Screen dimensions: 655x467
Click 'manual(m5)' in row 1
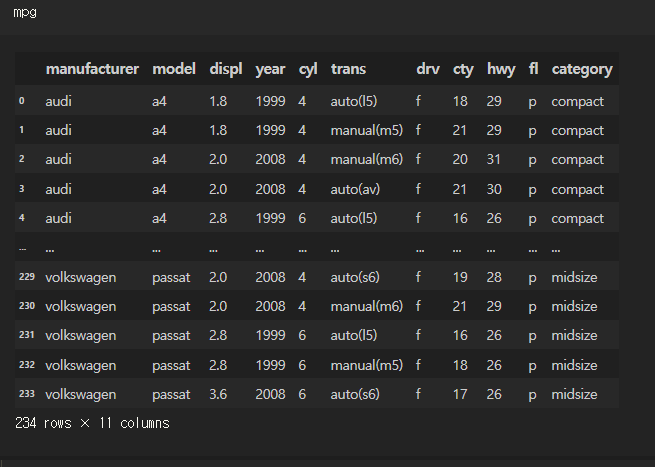(367, 130)
